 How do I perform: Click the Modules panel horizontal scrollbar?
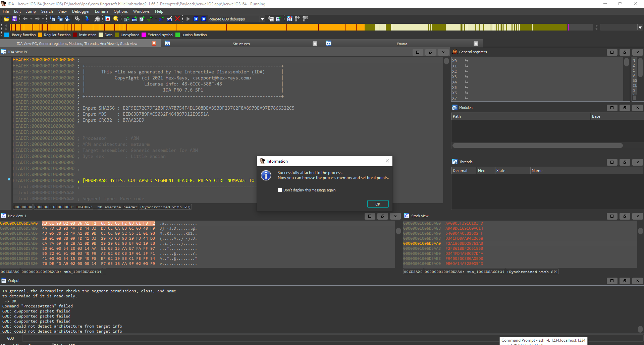[x=537, y=146]
